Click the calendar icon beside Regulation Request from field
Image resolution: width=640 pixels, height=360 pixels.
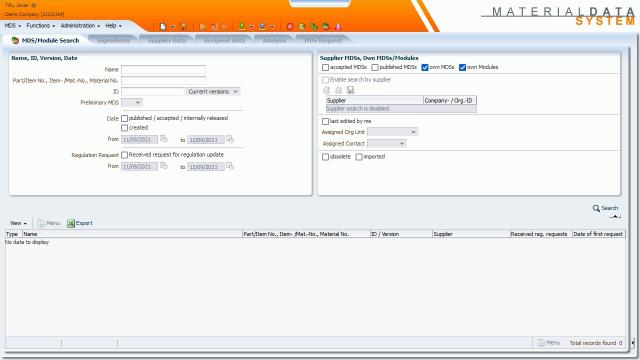(x=164, y=166)
